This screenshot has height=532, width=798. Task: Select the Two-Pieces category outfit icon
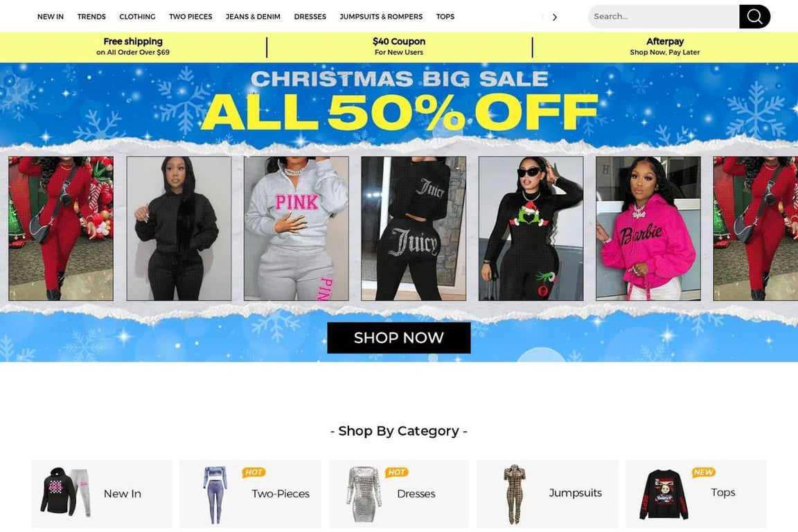click(x=215, y=495)
